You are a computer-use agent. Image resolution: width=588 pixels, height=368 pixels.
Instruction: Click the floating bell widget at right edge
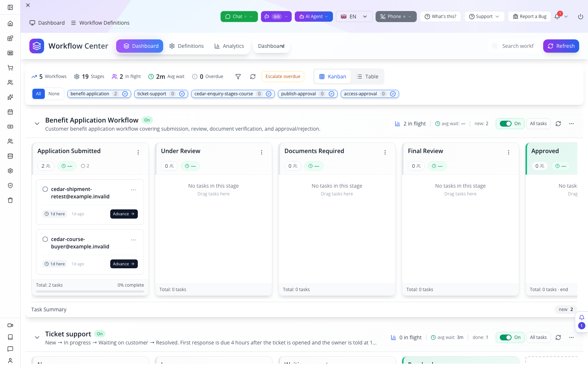click(581, 322)
